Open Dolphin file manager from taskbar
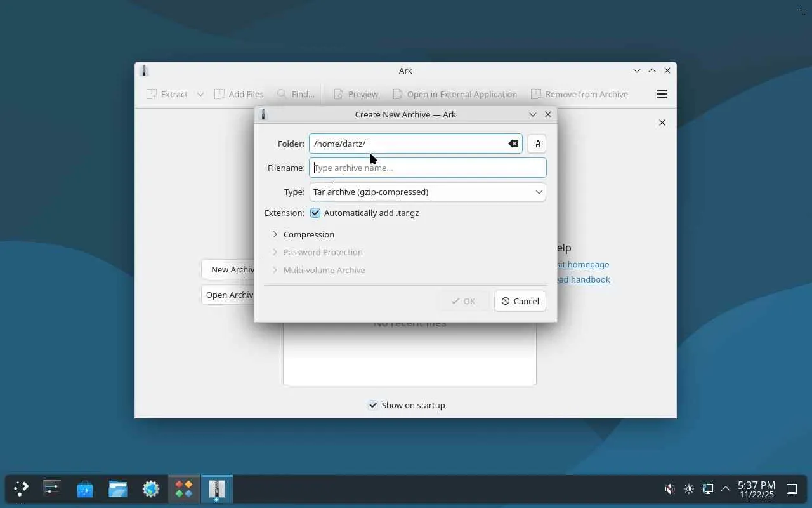812x508 pixels. [118, 489]
